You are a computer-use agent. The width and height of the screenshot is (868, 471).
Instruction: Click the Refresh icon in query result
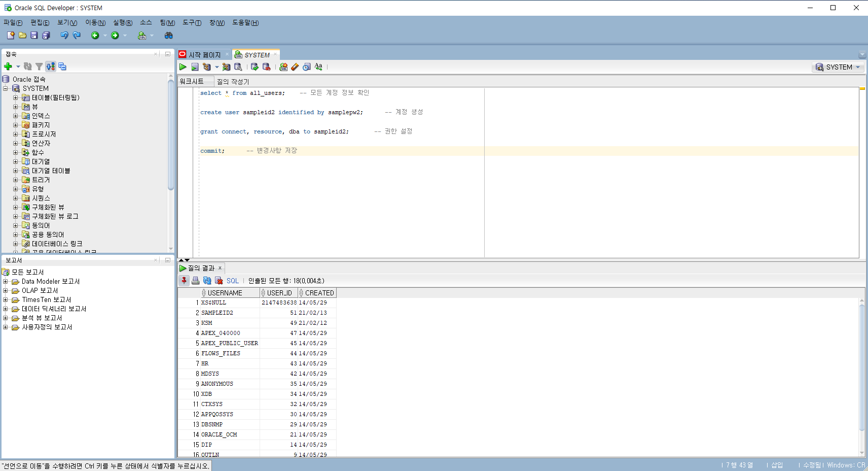tap(207, 281)
